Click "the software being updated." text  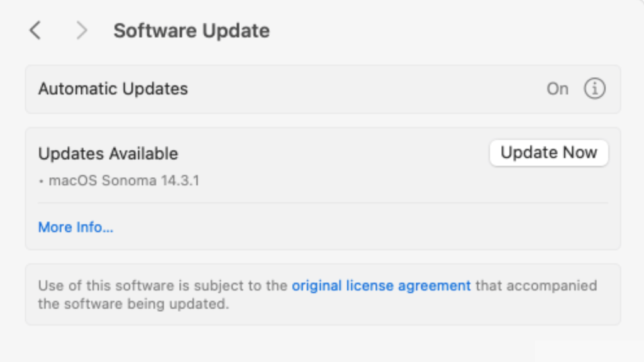[133, 304]
